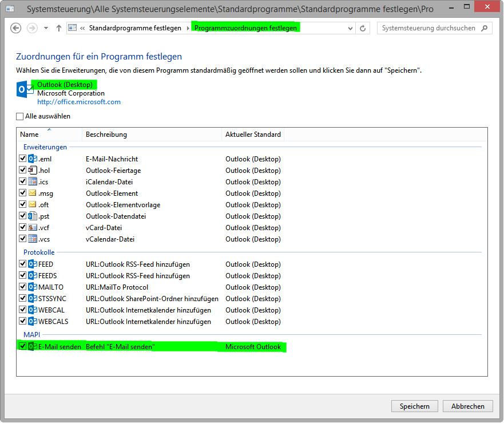Viewport: 504px width, 423px height.
Task: Select the E-Mail-Nachricht description text
Action: click(x=112, y=159)
